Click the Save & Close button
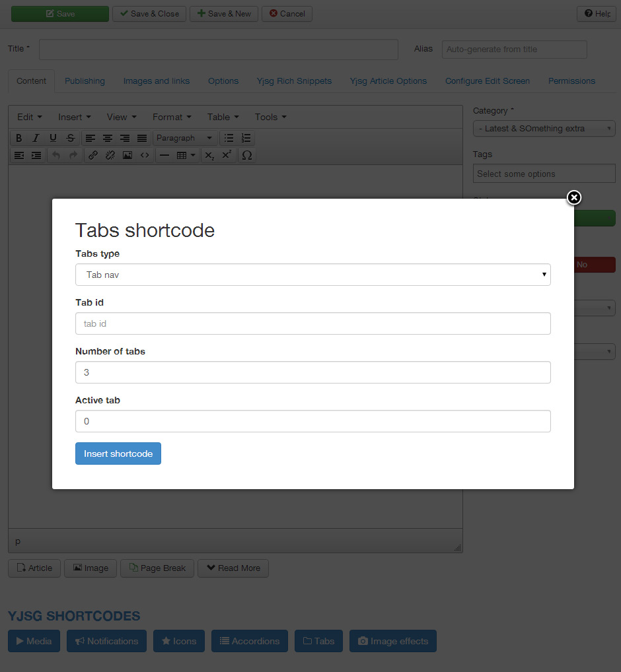Viewport: 621px width, 672px height. click(x=149, y=14)
